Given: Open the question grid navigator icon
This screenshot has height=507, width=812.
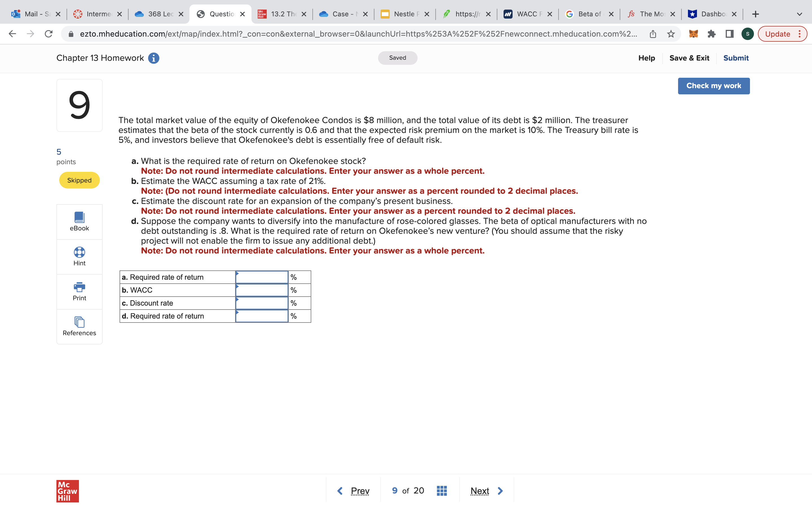Looking at the screenshot, I should point(442,491).
